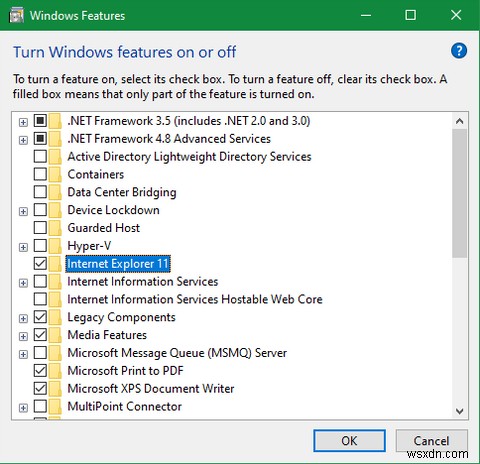Viewport: 480px width, 464px height.
Task: Select the Containers label
Action: pos(96,174)
